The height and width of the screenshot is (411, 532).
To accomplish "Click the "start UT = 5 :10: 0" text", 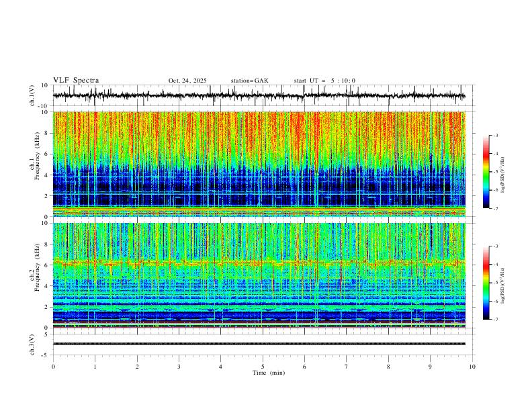I will coord(324,81).
